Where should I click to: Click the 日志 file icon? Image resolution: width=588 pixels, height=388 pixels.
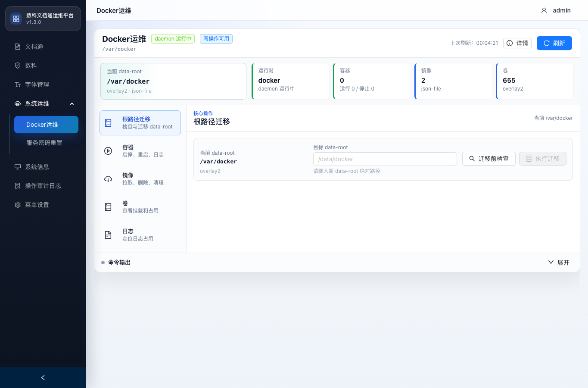click(x=108, y=235)
